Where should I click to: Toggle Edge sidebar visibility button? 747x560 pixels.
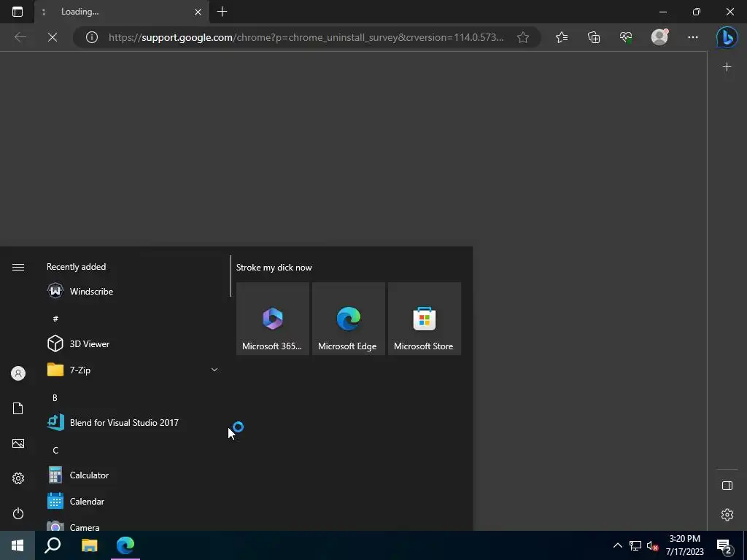click(727, 486)
